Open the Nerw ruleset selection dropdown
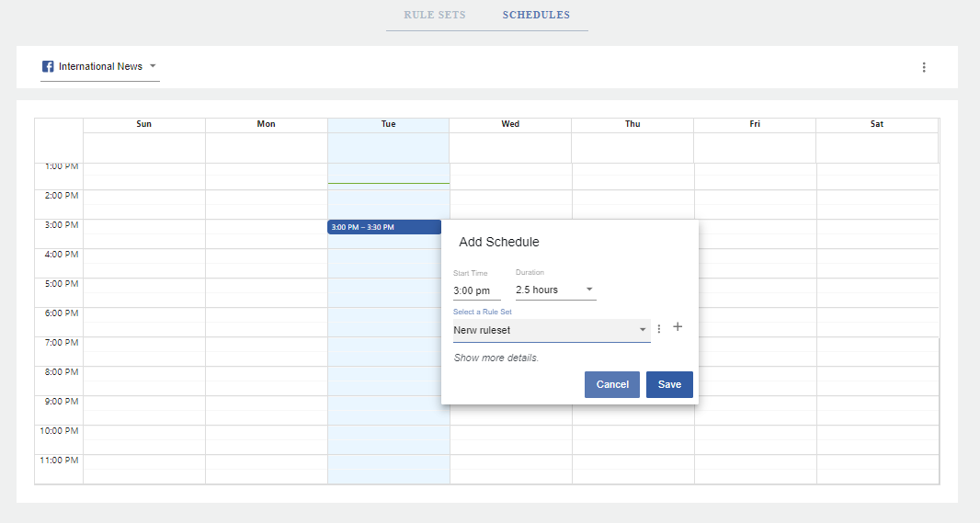Screen dimensions: 980x523 552,331
